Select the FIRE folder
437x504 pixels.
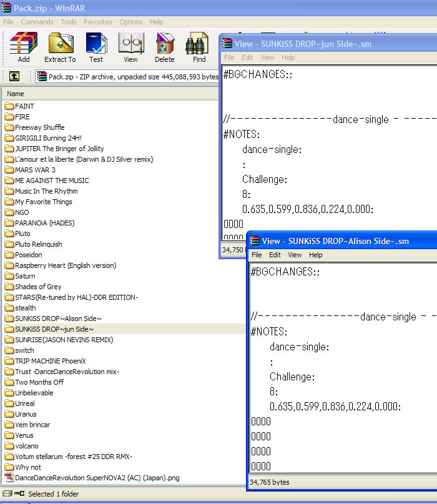[22, 117]
